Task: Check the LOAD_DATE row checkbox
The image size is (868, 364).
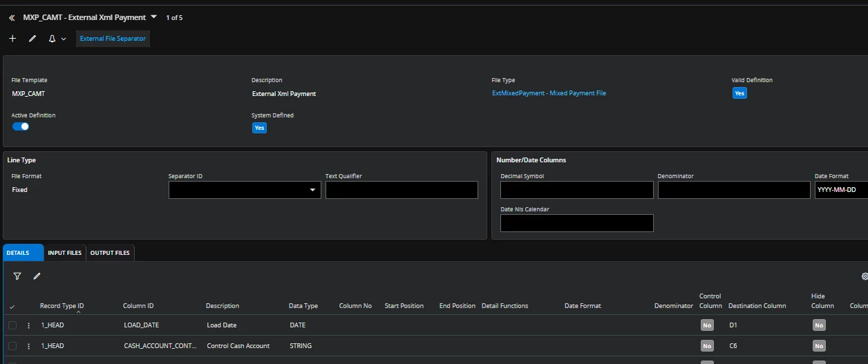Action: tap(12, 325)
